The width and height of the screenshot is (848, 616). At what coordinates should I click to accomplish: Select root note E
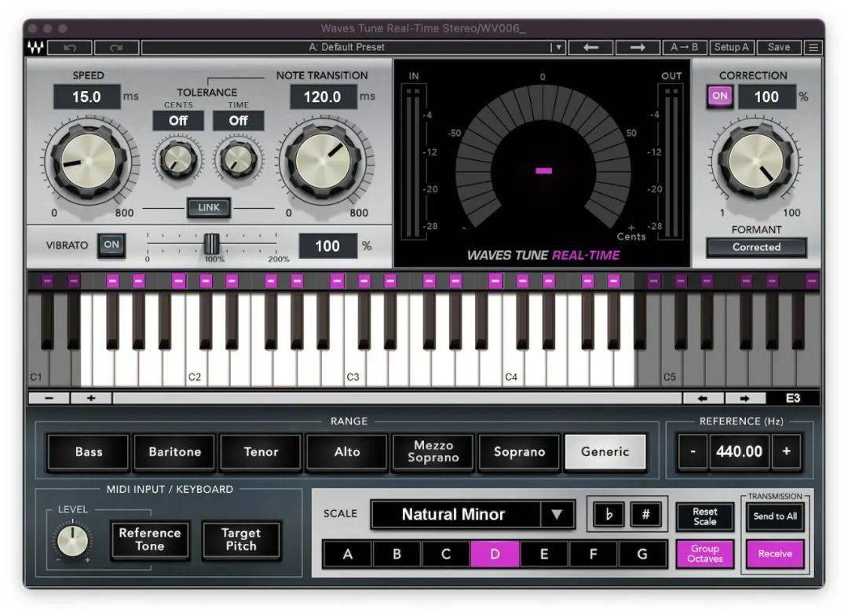[543, 554]
